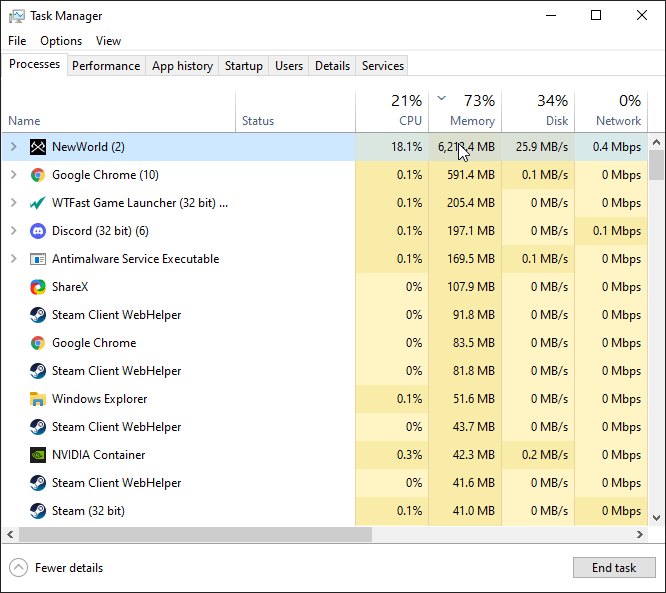Open the File menu
The height and width of the screenshot is (593, 666).
click(17, 41)
